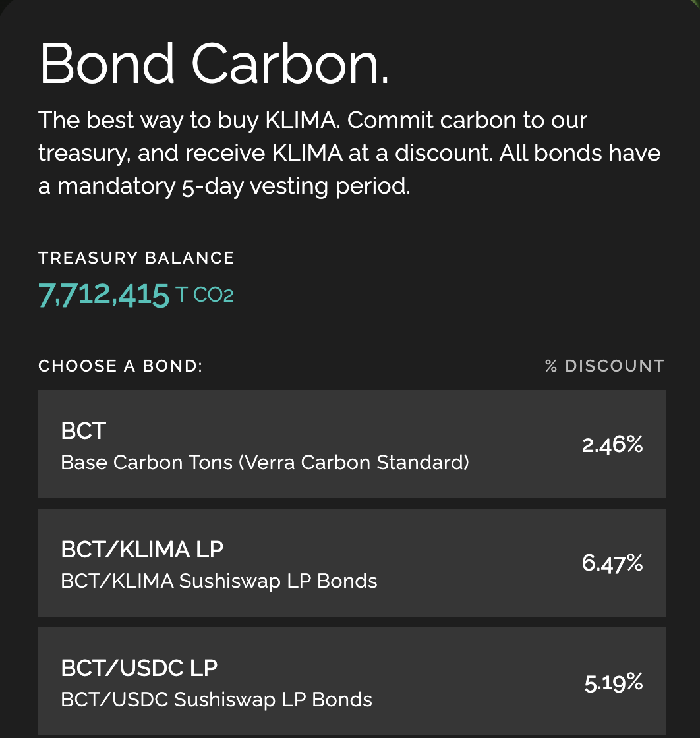Select the BCT bond option

[x=349, y=443]
